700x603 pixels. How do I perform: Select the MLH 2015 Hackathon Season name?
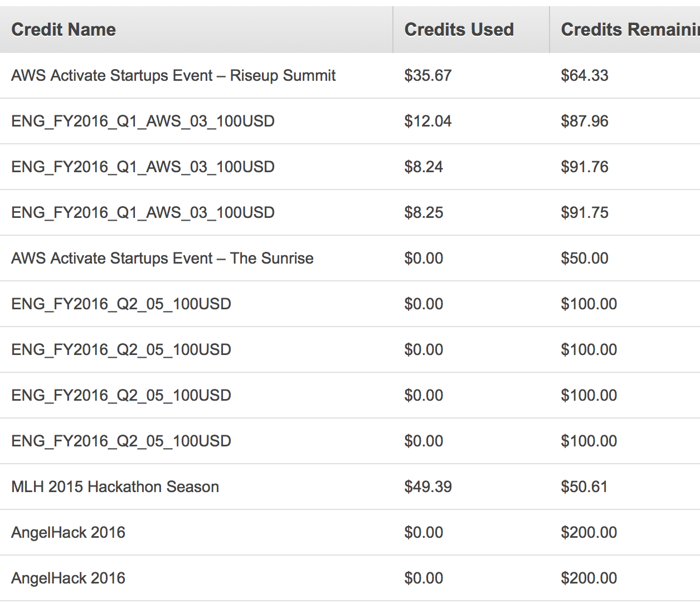tap(115, 487)
